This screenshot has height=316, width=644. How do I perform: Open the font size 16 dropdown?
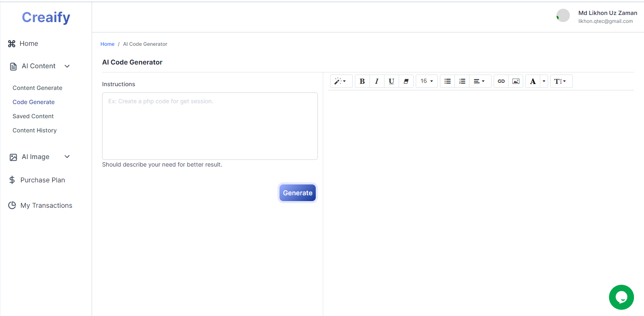(427, 81)
